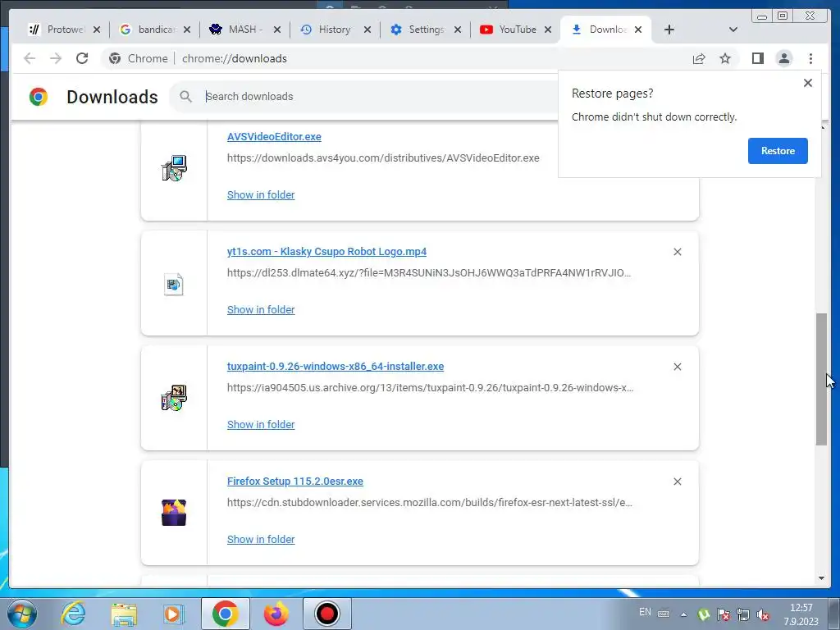Click the scrollbar down arrow
840x630 pixels.
pyautogui.click(x=821, y=578)
